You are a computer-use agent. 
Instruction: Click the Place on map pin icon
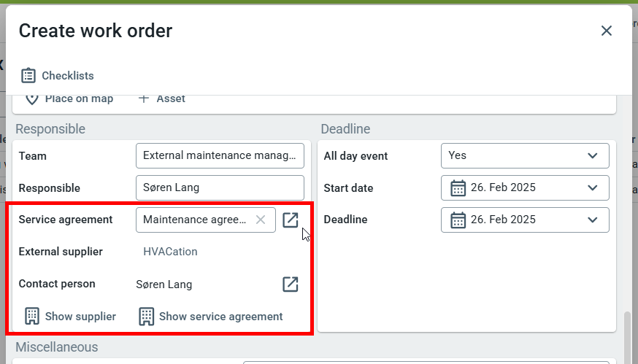tap(31, 99)
